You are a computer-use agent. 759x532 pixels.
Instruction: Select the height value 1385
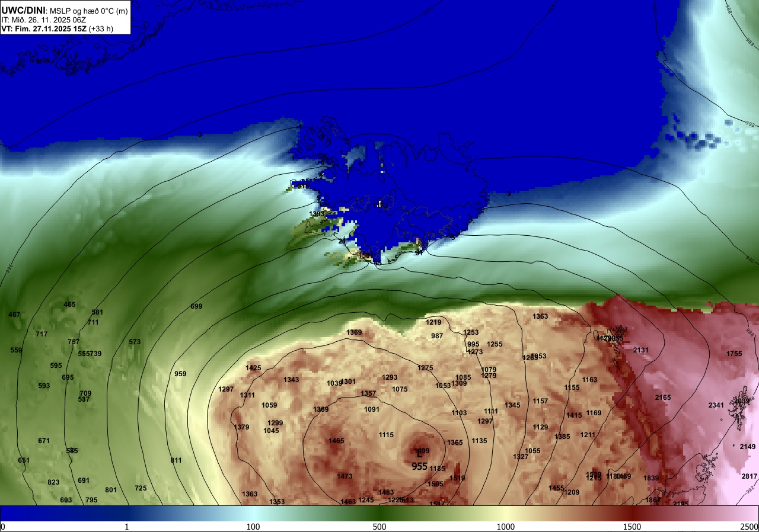[562, 437]
